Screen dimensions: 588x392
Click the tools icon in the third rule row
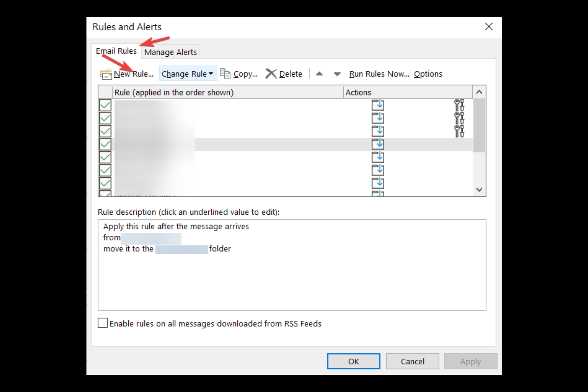point(459,131)
